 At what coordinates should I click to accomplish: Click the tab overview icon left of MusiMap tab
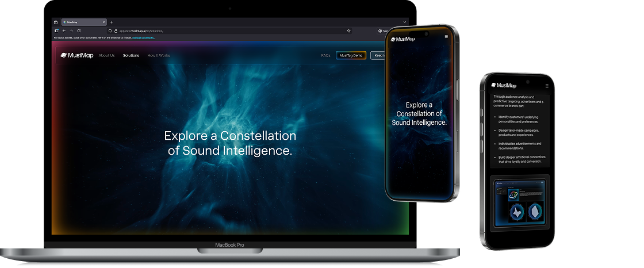click(56, 22)
